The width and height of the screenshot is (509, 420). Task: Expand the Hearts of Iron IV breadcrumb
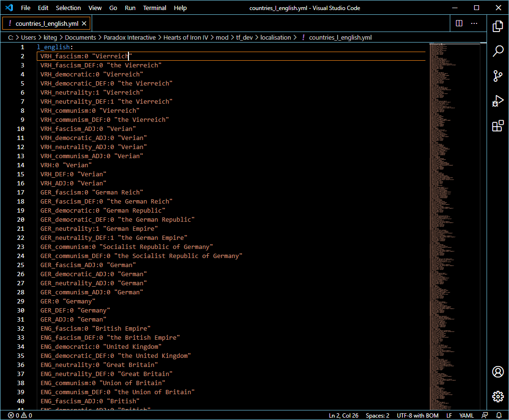click(x=186, y=37)
